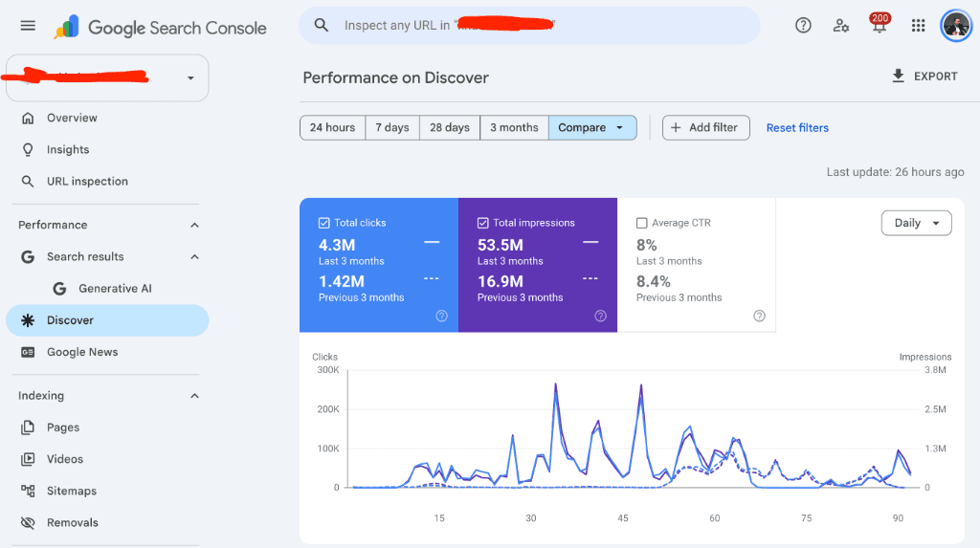
Task: Open Sitemaps in sidebar
Action: 107,492
